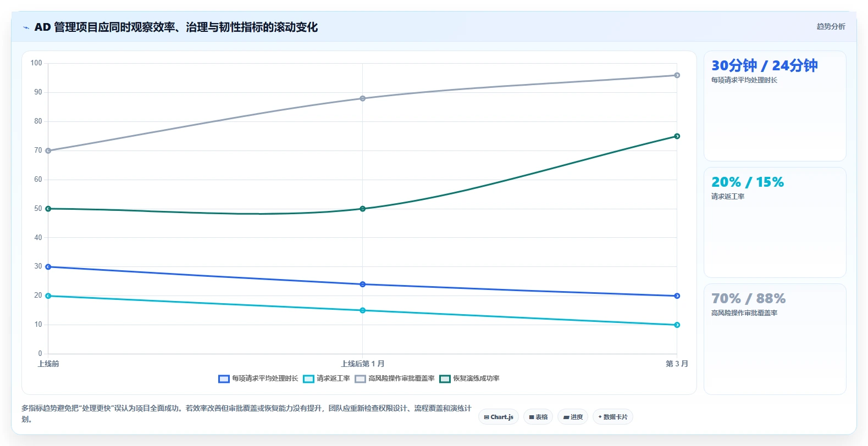Click the Chart.js tag pill
The width and height of the screenshot is (868, 446).
499,417
